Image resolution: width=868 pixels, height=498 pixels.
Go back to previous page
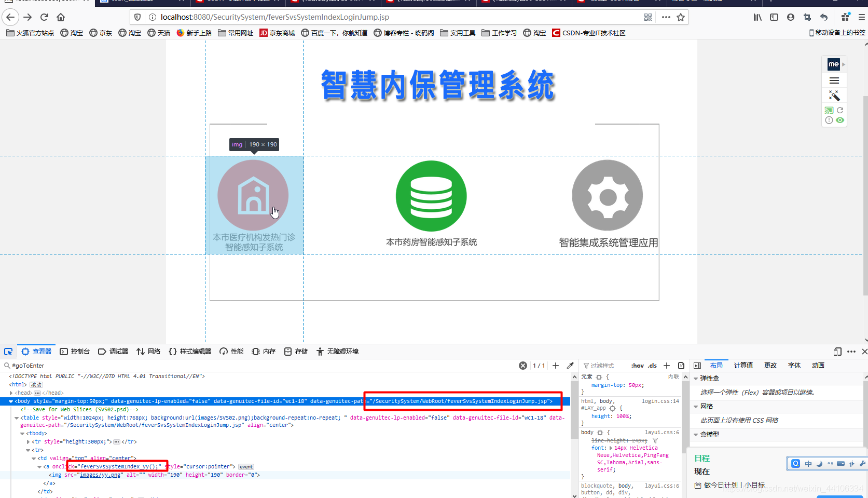(10, 17)
